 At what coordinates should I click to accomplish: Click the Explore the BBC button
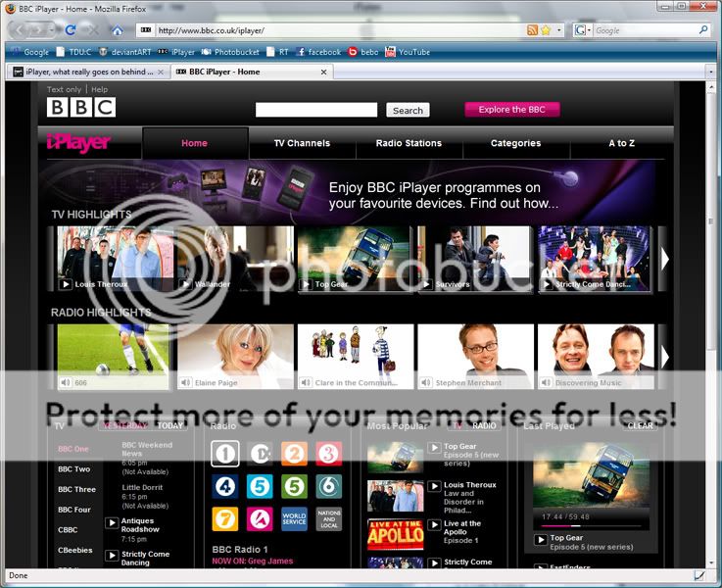[511, 110]
